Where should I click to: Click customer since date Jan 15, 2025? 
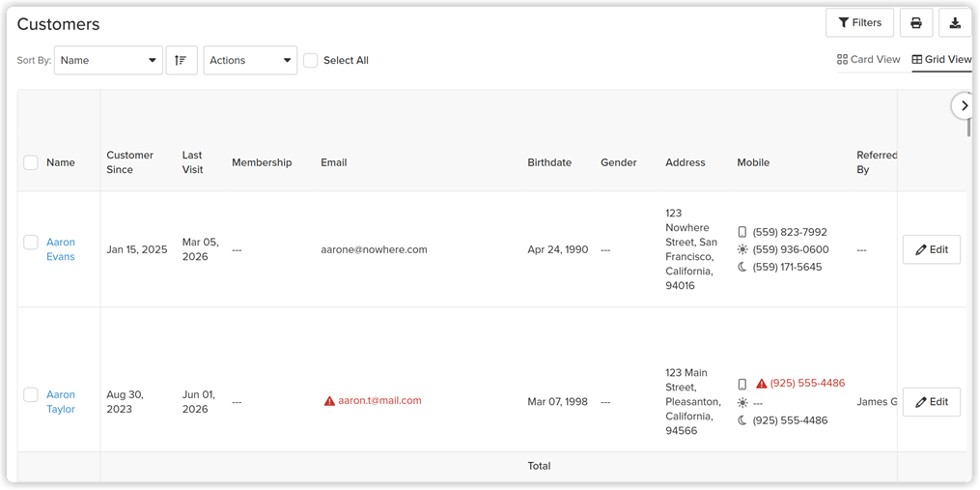point(137,249)
